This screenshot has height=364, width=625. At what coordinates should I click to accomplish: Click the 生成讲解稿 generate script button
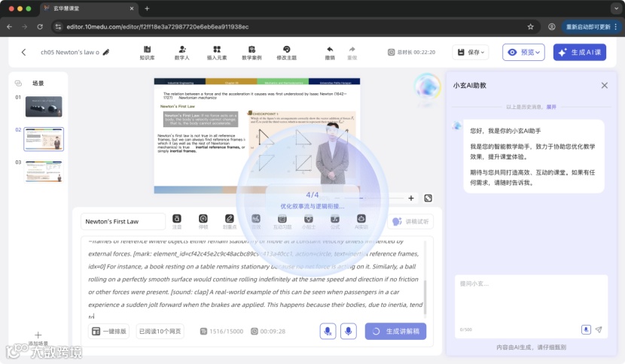[x=395, y=331]
